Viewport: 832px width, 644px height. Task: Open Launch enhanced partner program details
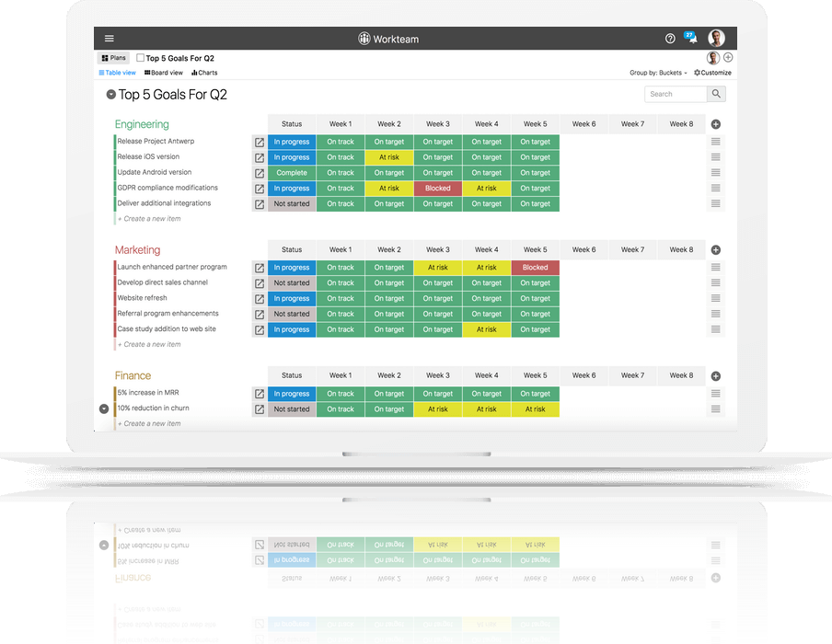(x=260, y=268)
